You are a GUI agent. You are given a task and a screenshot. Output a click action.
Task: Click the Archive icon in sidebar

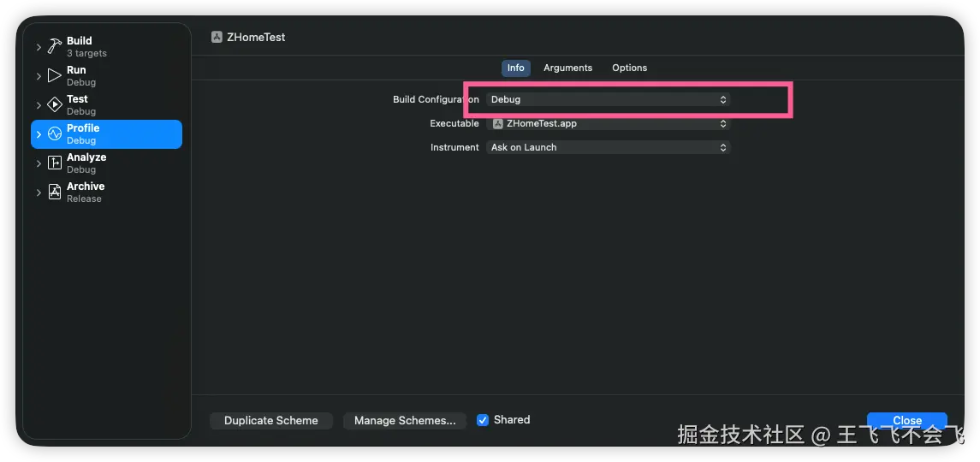point(55,192)
